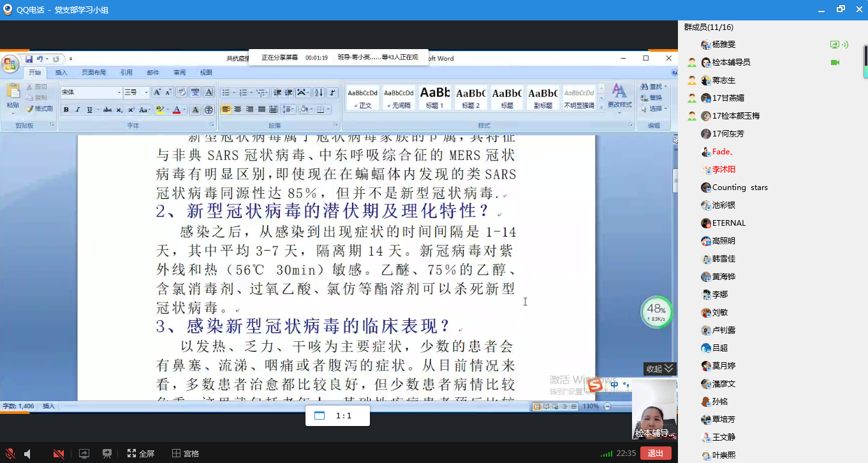Collapse the video panel via 收起
Image resolution: width=868 pixels, height=463 pixels.
[x=659, y=369]
